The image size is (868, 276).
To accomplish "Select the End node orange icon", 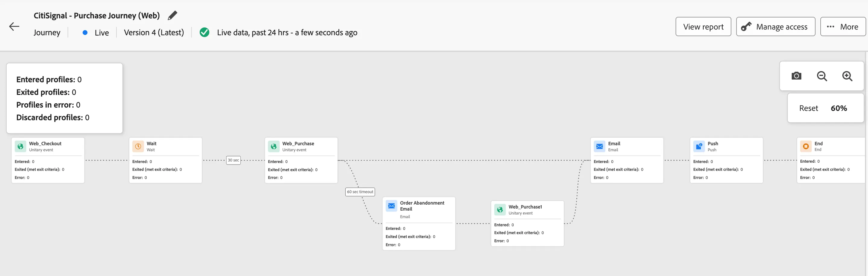I will (x=806, y=146).
